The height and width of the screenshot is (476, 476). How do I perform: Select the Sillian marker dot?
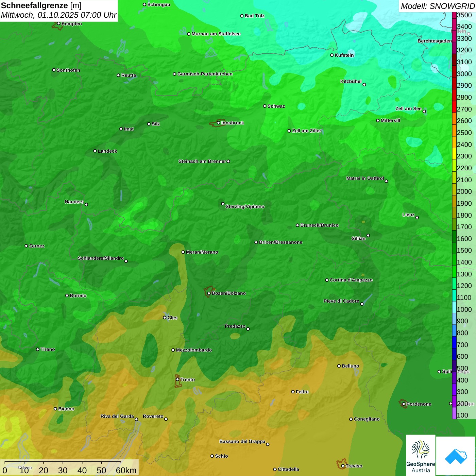click(x=368, y=235)
